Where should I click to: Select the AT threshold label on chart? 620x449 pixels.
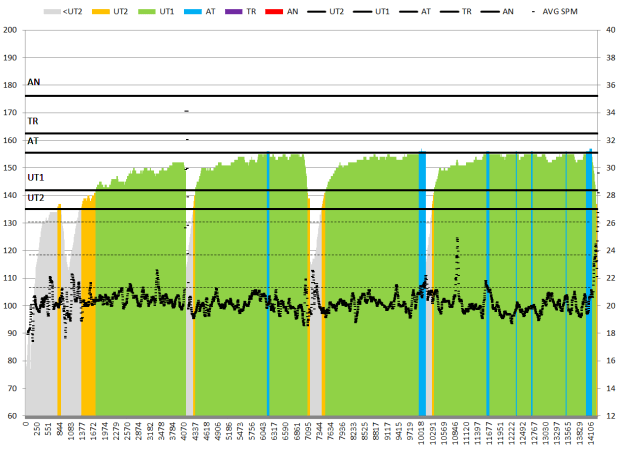pyautogui.click(x=33, y=141)
